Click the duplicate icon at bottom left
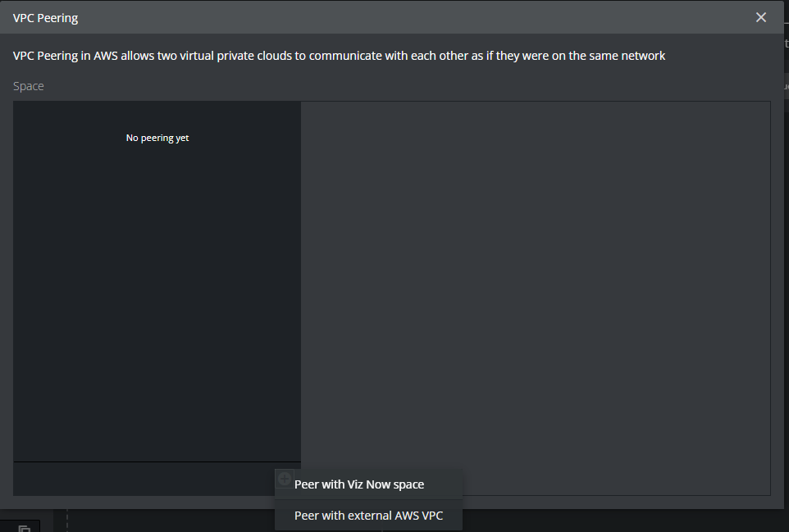The height and width of the screenshot is (532, 789). 24,527
